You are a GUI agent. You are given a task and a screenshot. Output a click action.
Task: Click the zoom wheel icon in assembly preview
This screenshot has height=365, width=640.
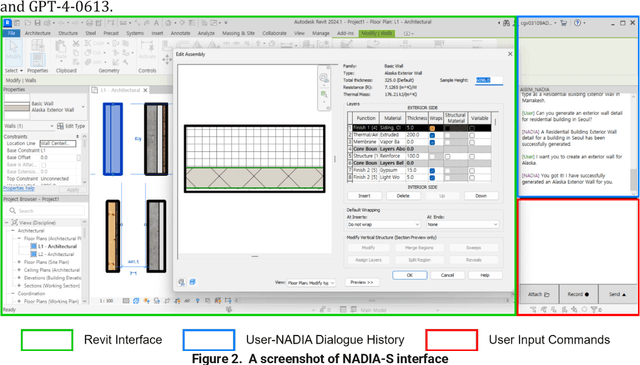[x=324, y=77]
